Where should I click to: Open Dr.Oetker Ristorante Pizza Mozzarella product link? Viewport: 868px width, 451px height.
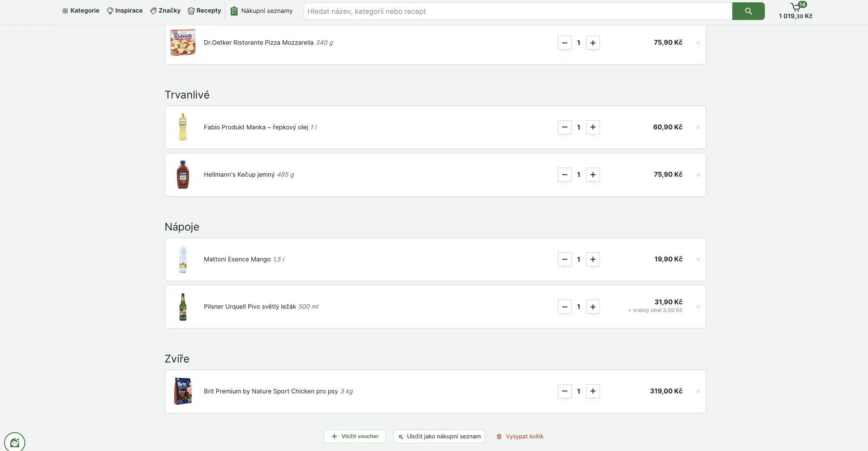pyautogui.click(x=269, y=43)
